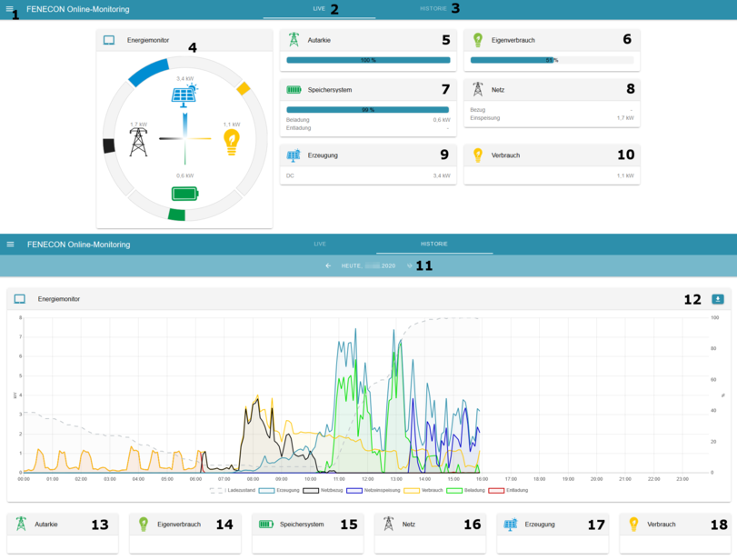Toggle the Verbrauch series in the chart legend
Image resolution: width=737 pixels, height=560 pixels.
click(x=423, y=490)
